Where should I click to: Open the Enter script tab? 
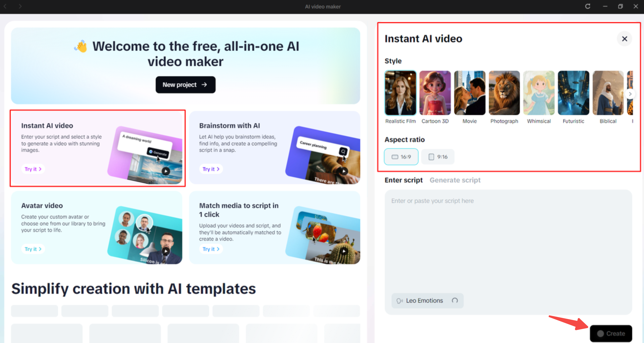(x=403, y=180)
